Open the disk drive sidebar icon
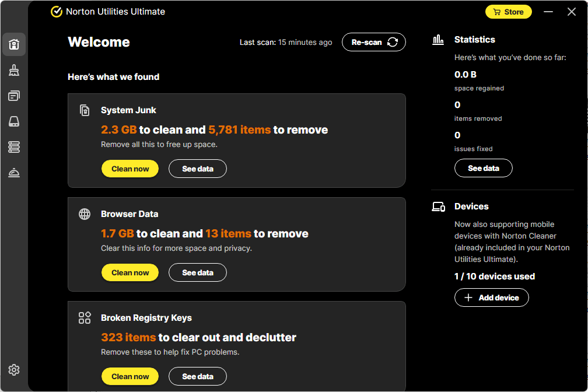 (14, 121)
